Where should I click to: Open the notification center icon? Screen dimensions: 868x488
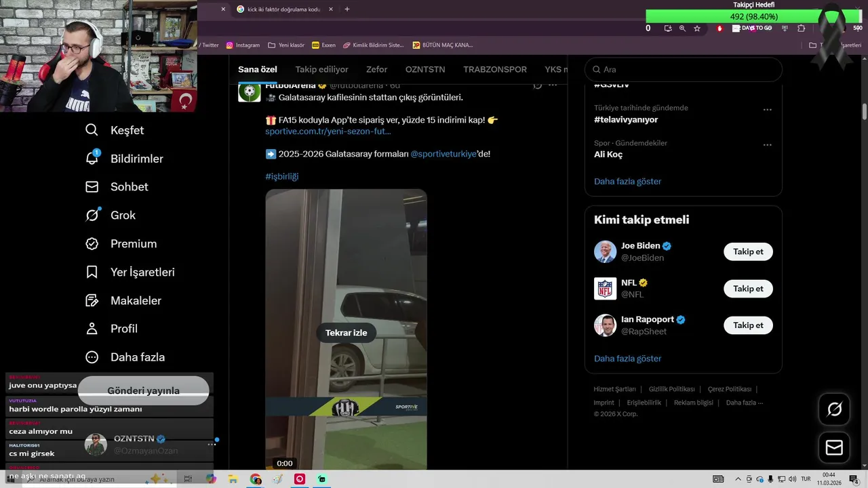coord(854,479)
